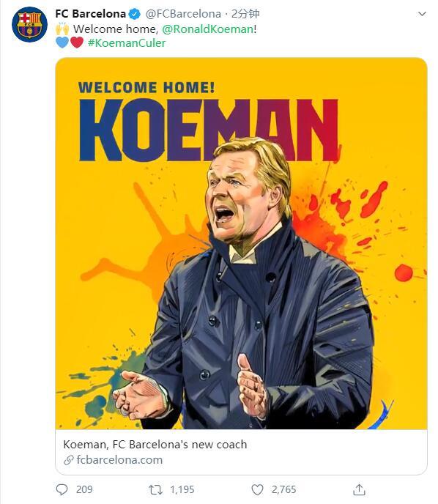Click the blue verified badge
This screenshot has width=438, height=504.
click(135, 14)
